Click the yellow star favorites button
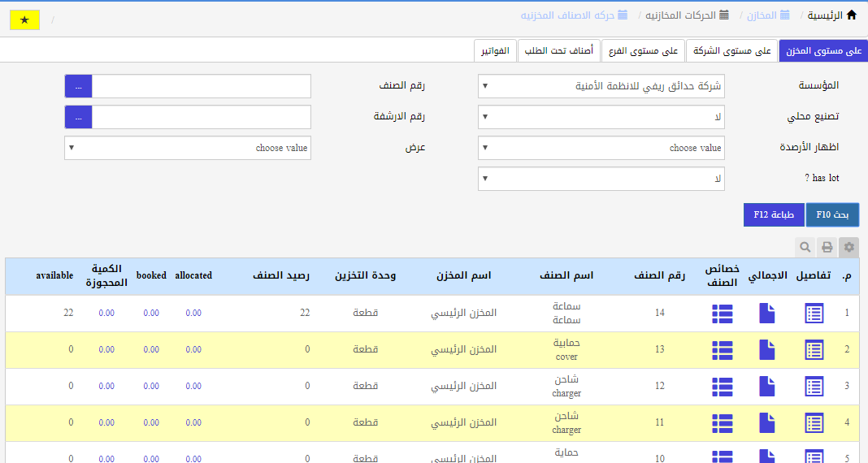868x463 pixels. point(24,19)
